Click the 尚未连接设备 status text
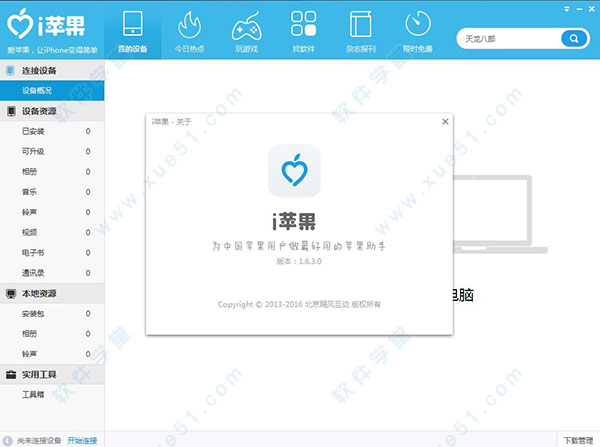The height and width of the screenshot is (447, 600). coord(39,441)
